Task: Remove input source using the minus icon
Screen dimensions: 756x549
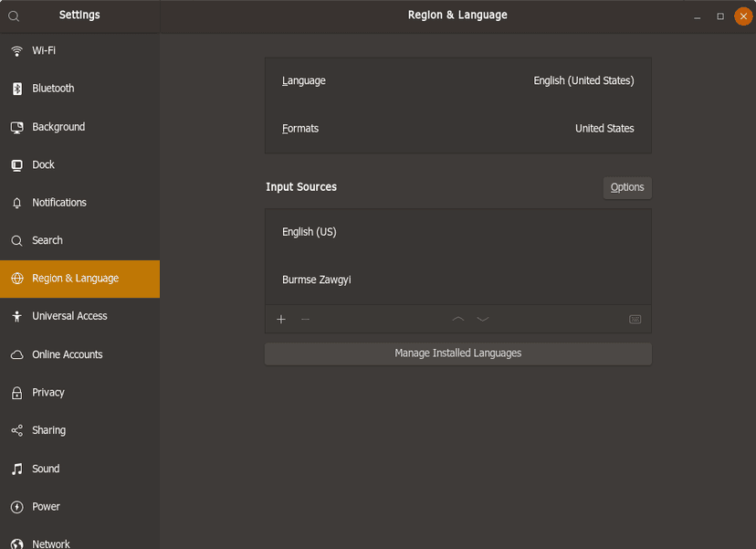Action: tap(305, 320)
